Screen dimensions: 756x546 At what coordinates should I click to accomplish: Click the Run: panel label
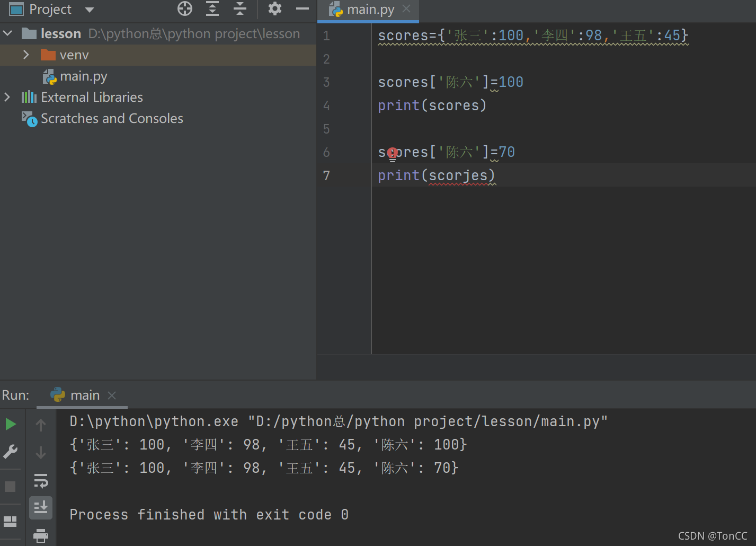pyautogui.click(x=16, y=395)
